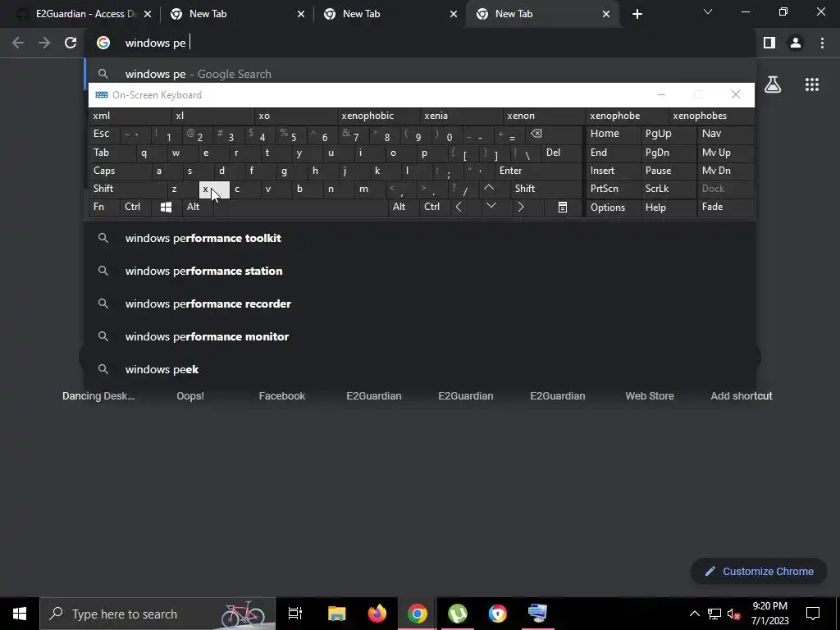The height and width of the screenshot is (630, 840).
Task: Open File Explorer from the taskbar
Action: (x=336, y=614)
